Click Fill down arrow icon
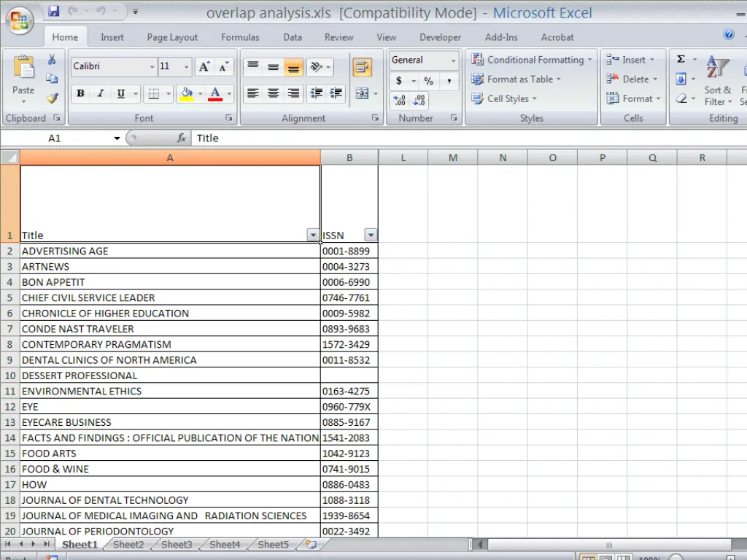This screenshot has width=747, height=560. [x=681, y=79]
